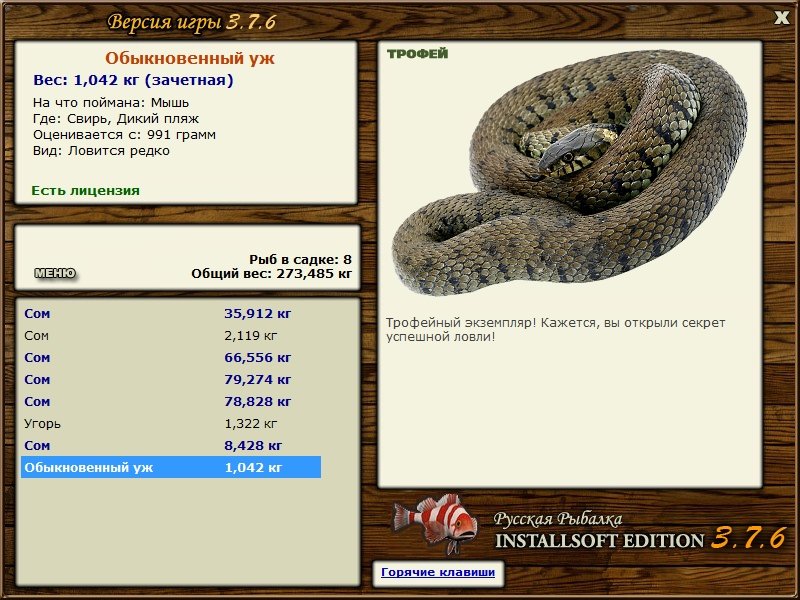This screenshot has width=800, height=600.
Task: Select the highlighted Обыкновенный уж row
Action: point(171,467)
